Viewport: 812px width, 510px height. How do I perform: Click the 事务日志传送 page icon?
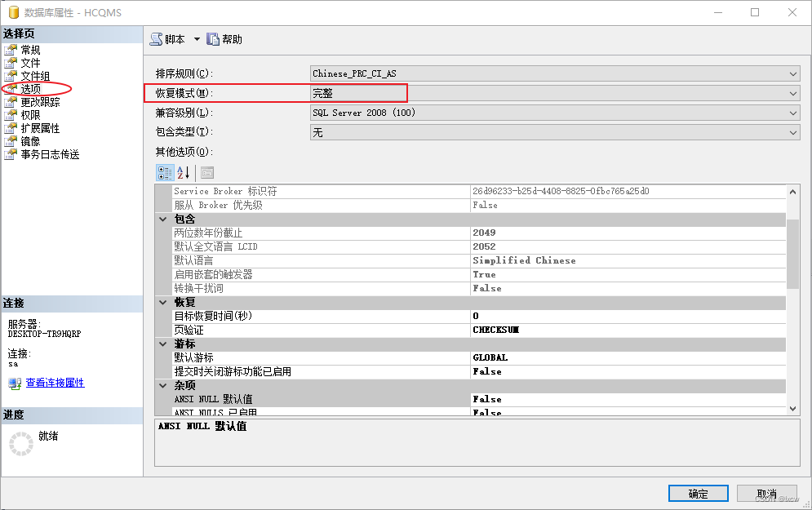click(11, 154)
